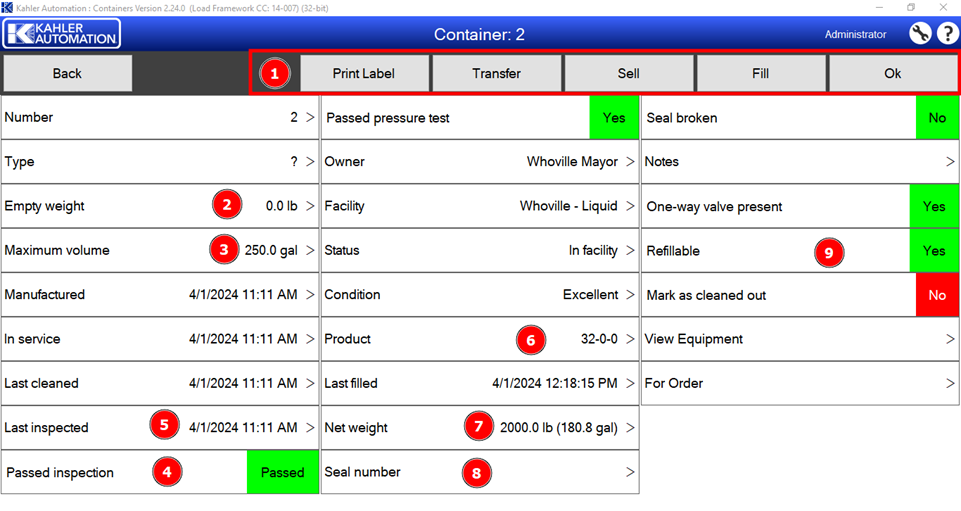961x511 pixels.
Task: Click the Kahler Automation logo
Action: coord(61,34)
